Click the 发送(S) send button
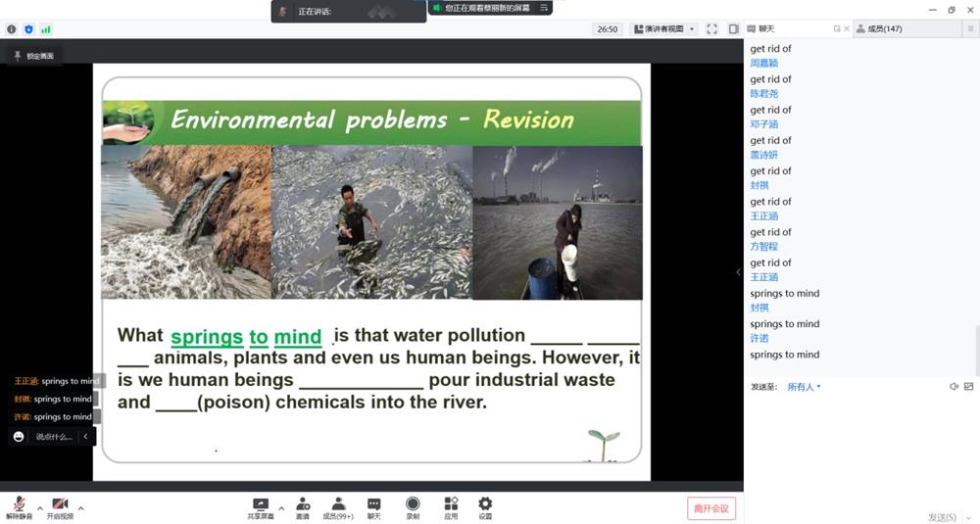 click(942, 516)
